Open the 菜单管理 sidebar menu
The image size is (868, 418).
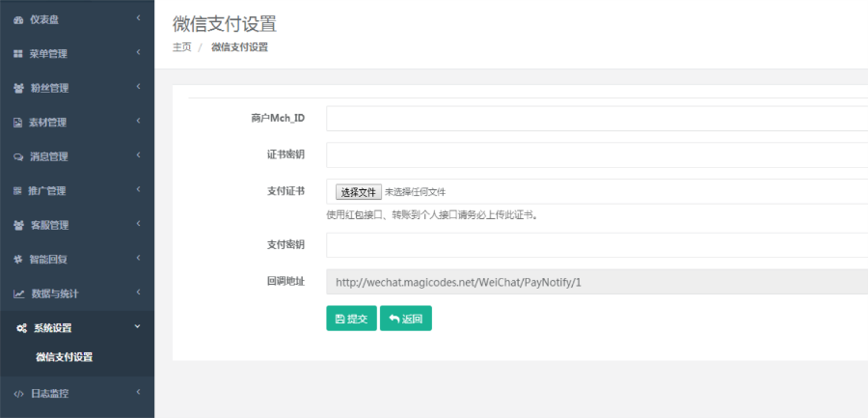coord(77,54)
